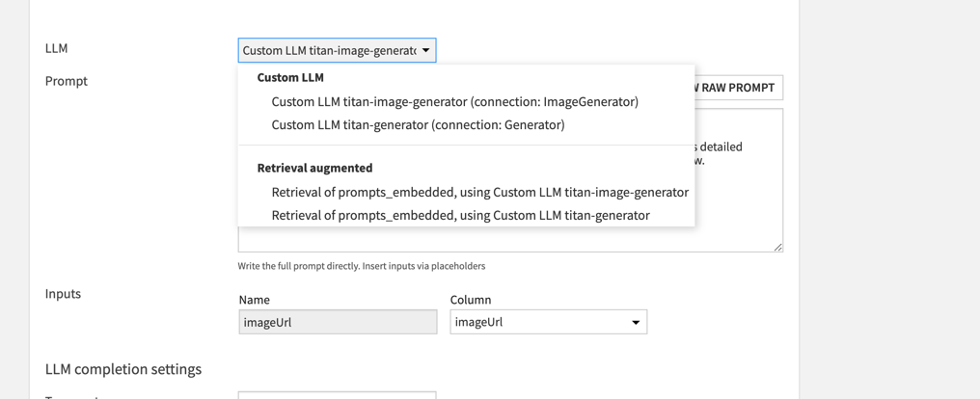
Task: Click the LLM dropdown caret arrow
Action: (426, 50)
